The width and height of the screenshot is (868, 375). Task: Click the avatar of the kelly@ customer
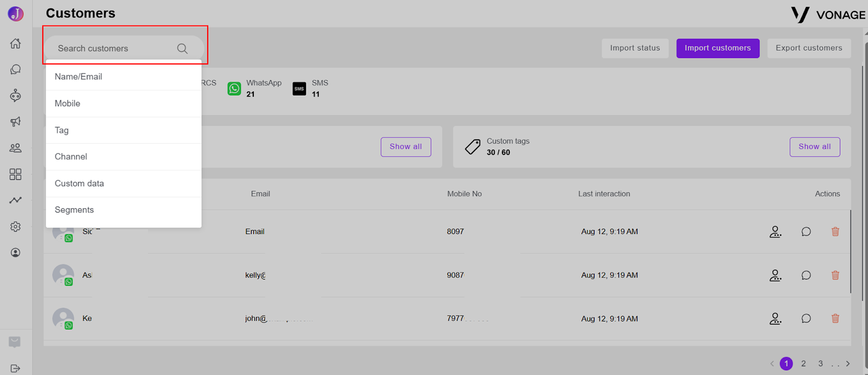tap(63, 275)
